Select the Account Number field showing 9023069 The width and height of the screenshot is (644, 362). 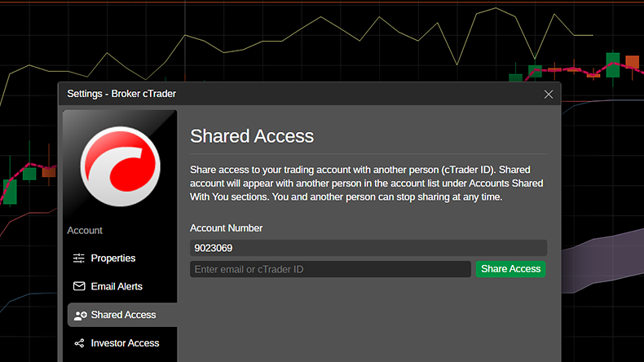pos(368,248)
